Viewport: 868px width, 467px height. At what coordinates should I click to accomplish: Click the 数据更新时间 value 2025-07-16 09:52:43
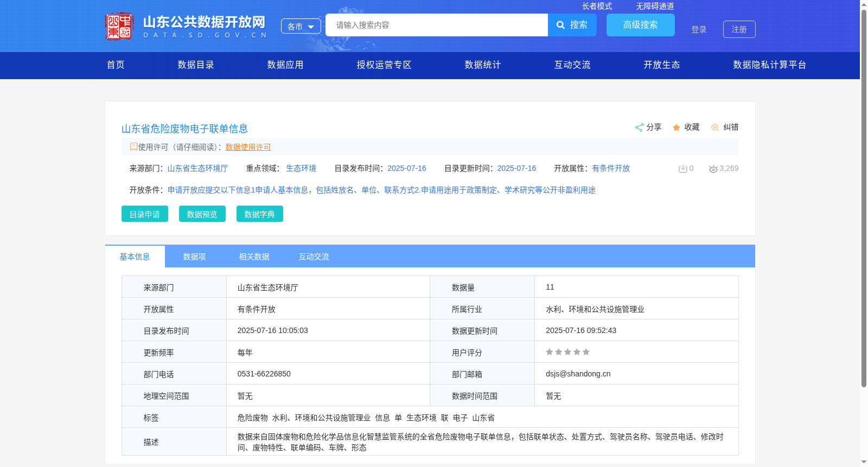581,330
